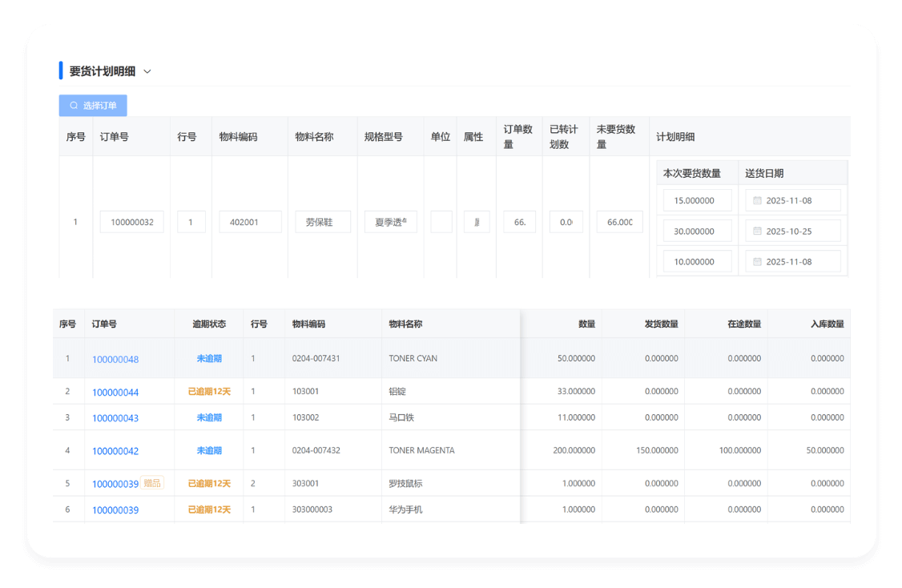The image size is (902, 588).
Task: Click calendar icon on the third 送货日期 row
Action: click(758, 261)
